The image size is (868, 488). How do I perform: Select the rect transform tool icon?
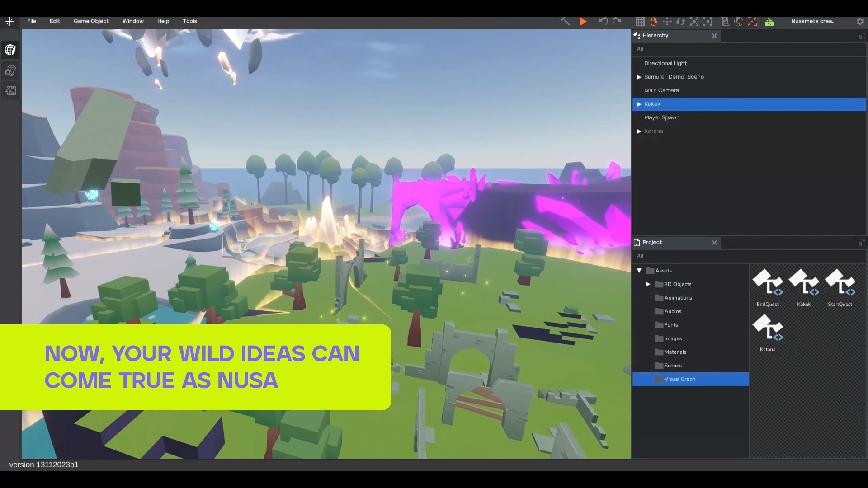pyautogui.click(x=708, y=22)
